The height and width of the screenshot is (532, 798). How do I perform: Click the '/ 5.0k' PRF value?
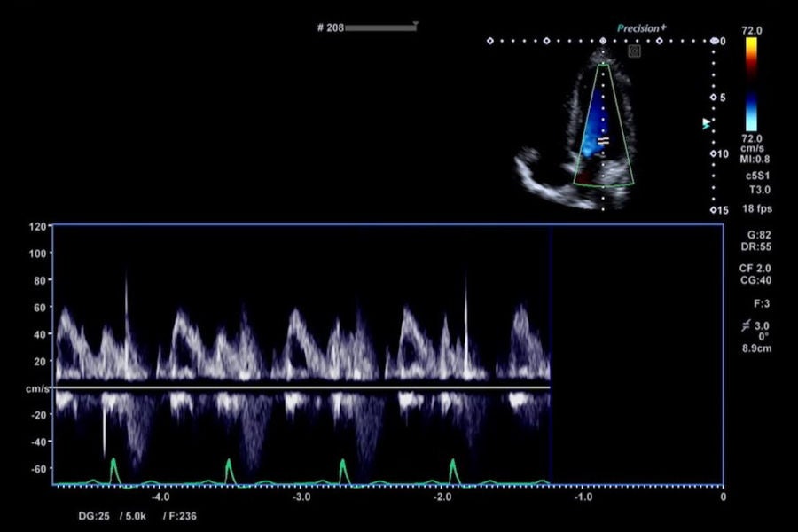133,516
